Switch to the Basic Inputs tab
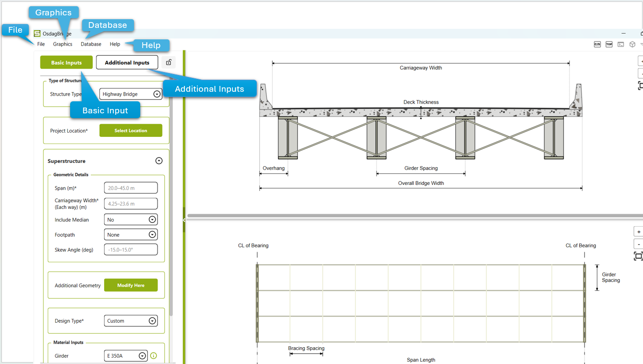The width and height of the screenshot is (643, 364). (x=66, y=62)
